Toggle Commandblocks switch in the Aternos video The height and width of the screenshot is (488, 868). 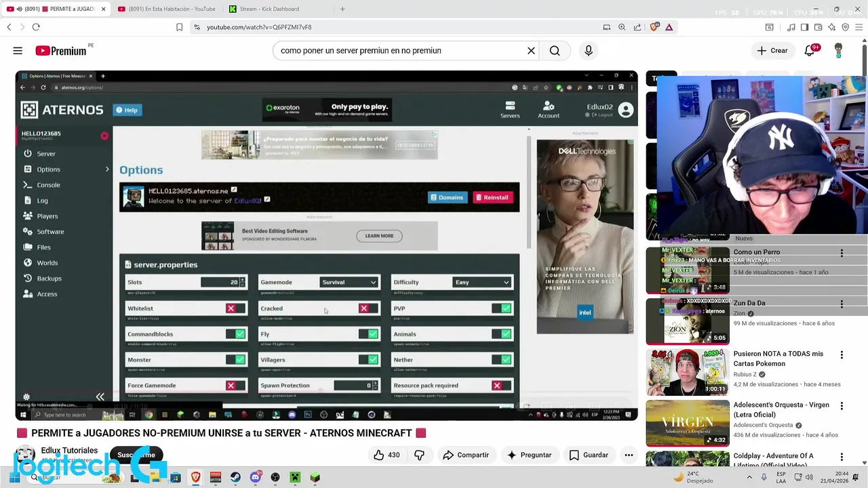click(x=236, y=334)
